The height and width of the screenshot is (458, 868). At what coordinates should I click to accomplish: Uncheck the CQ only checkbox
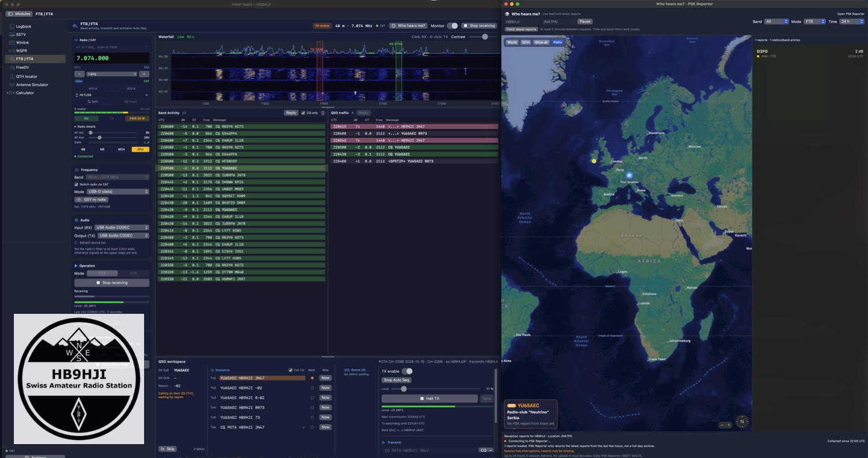[x=303, y=113]
